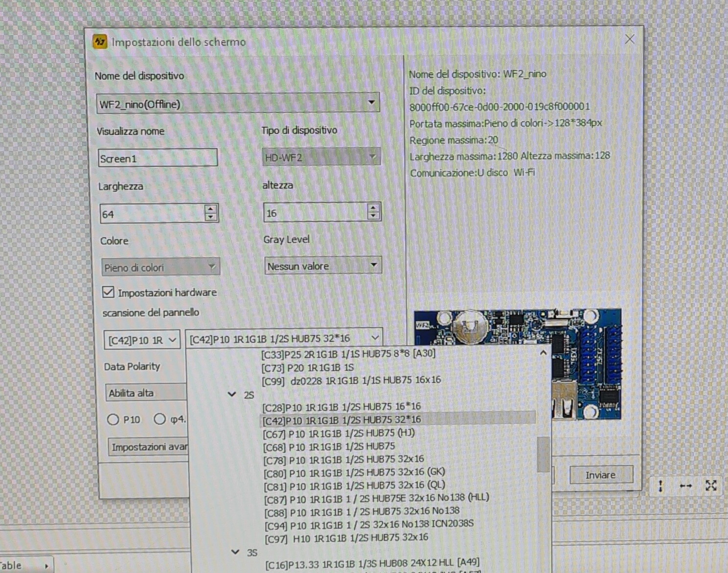728x573 pixels.
Task: Click the text Nome del dispositivo: WF2_nino
Action: click(x=478, y=74)
